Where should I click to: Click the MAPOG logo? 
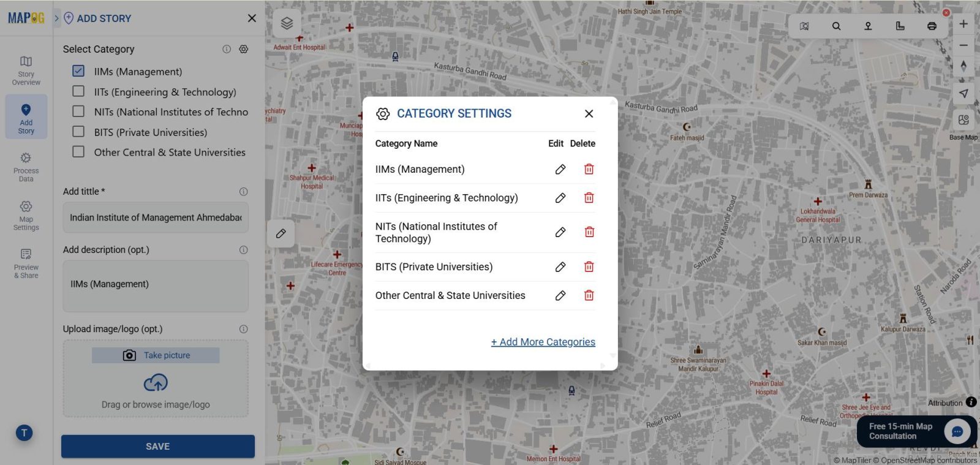(26, 18)
